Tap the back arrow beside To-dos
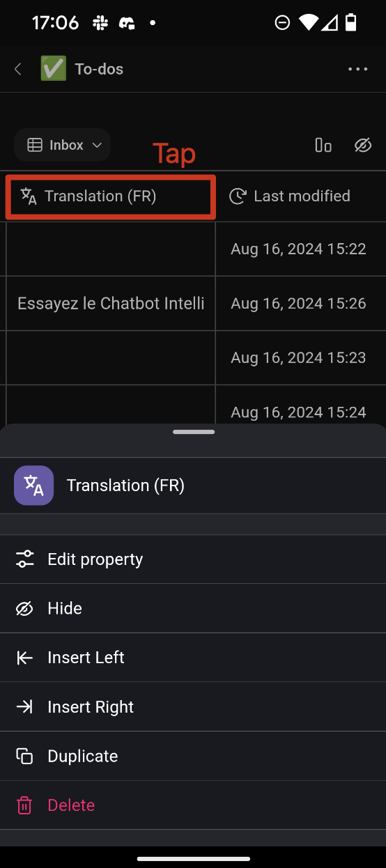 18,69
